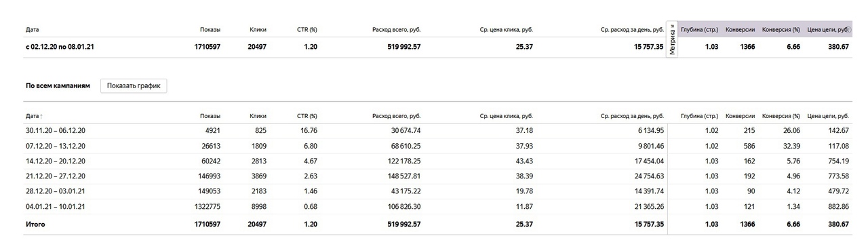
Task: Sort lower table by Показы header
Action: (x=210, y=116)
